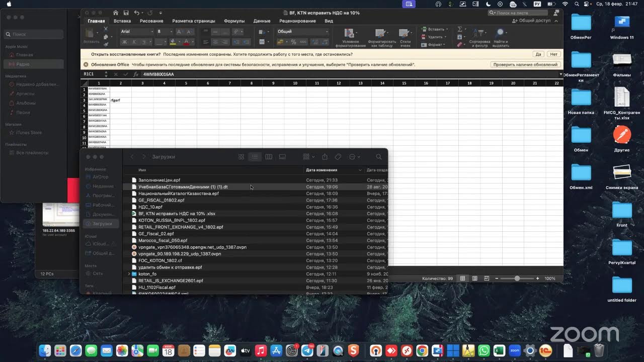Open Finder more actions dropdown
This screenshot has height=362, width=644.
(355, 157)
